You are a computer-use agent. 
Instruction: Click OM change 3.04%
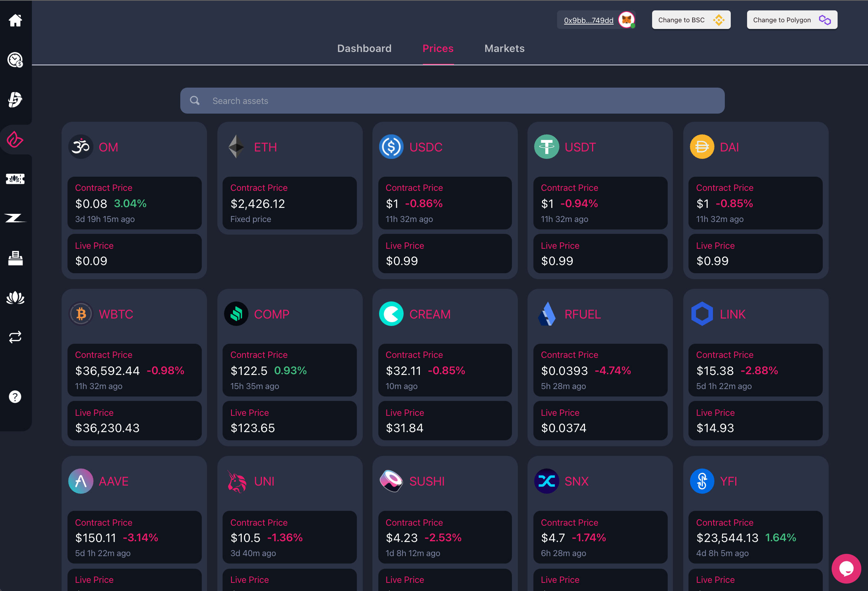[130, 203]
